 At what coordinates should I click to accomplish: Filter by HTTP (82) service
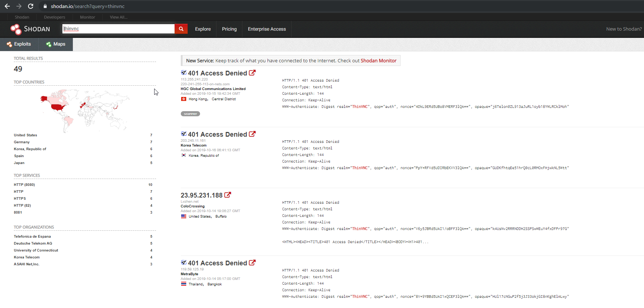[x=22, y=206]
